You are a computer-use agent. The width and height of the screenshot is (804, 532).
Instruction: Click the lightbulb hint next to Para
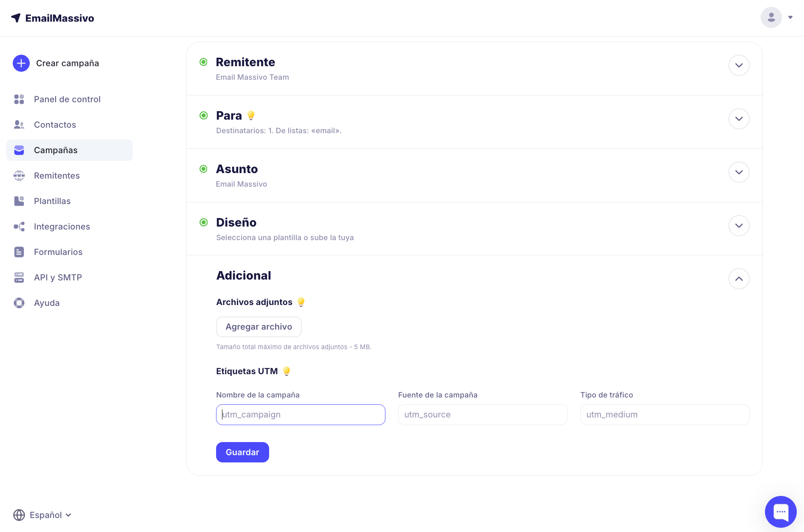pyautogui.click(x=251, y=115)
